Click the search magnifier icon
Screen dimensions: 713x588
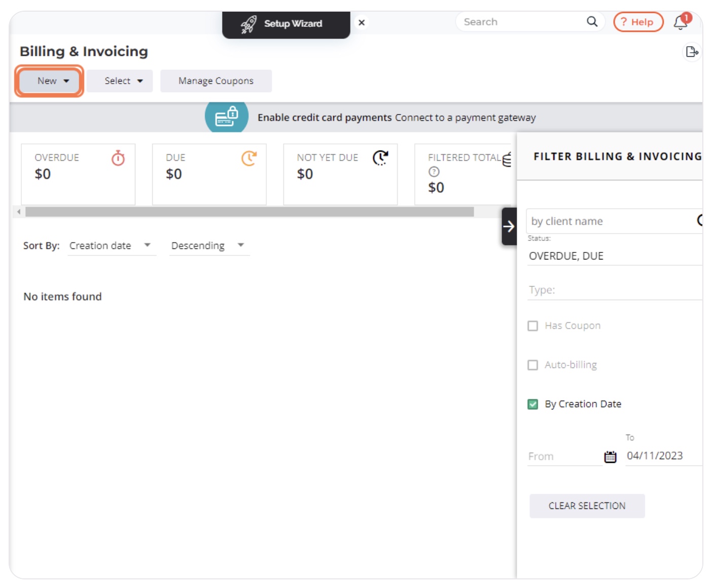click(x=592, y=21)
